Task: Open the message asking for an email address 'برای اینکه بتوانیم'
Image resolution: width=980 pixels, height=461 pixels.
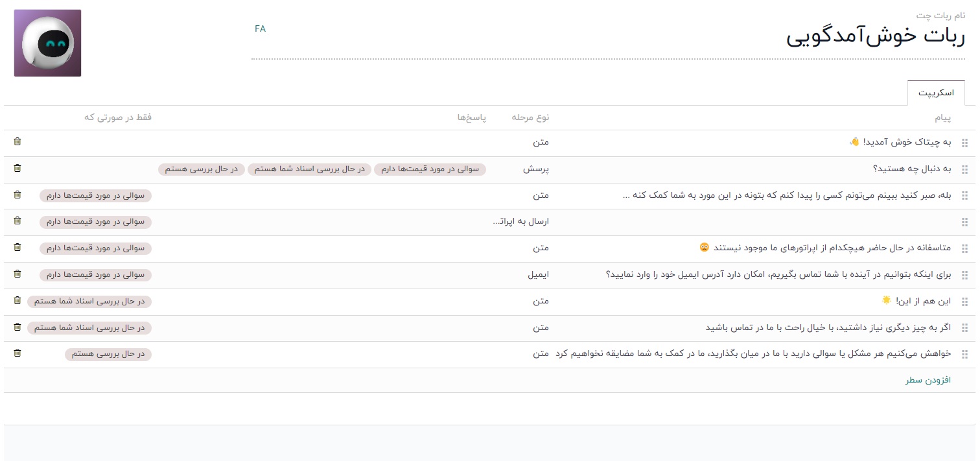Action: tap(778, 275)
